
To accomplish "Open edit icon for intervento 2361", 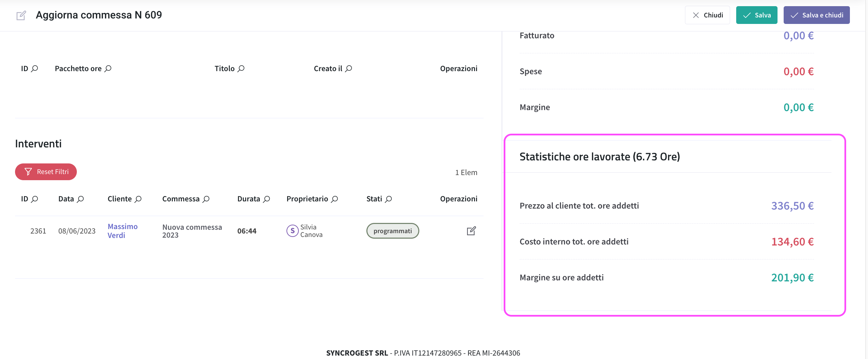I will coord(471,231).
